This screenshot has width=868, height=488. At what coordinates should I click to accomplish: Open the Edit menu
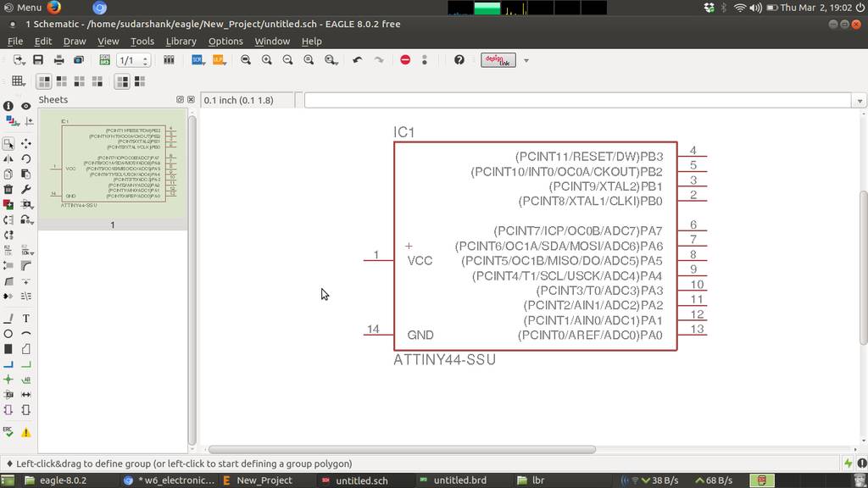tap(42, 41)
